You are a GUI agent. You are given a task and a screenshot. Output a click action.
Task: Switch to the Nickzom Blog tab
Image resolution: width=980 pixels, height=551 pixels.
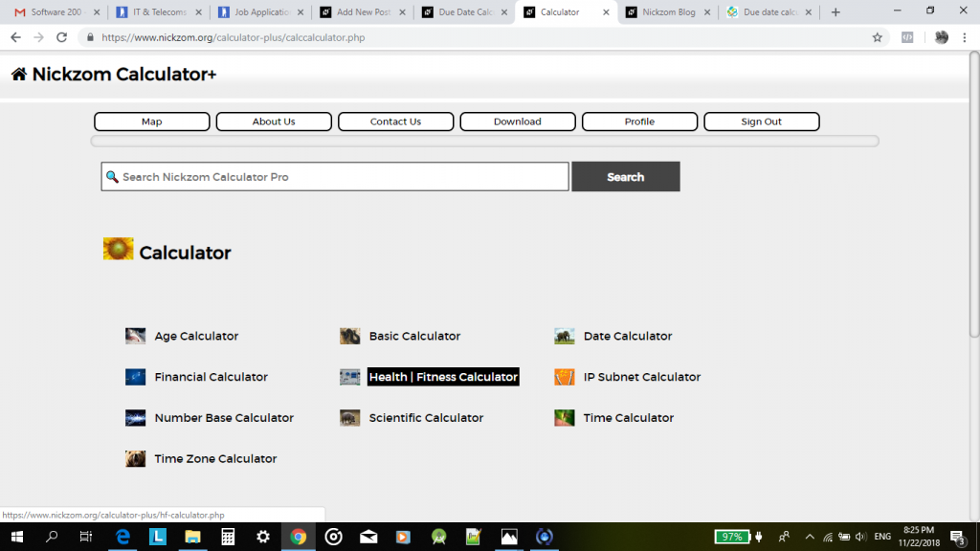coord(669,11)
